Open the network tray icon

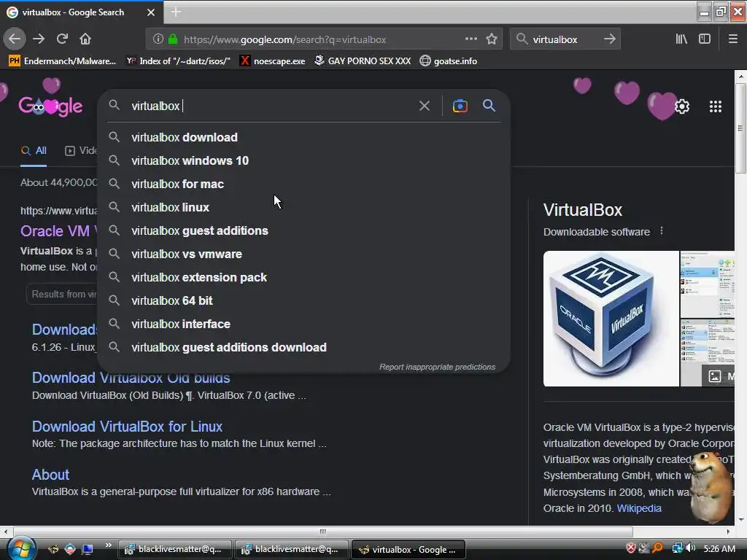click(x=676, y=548)
